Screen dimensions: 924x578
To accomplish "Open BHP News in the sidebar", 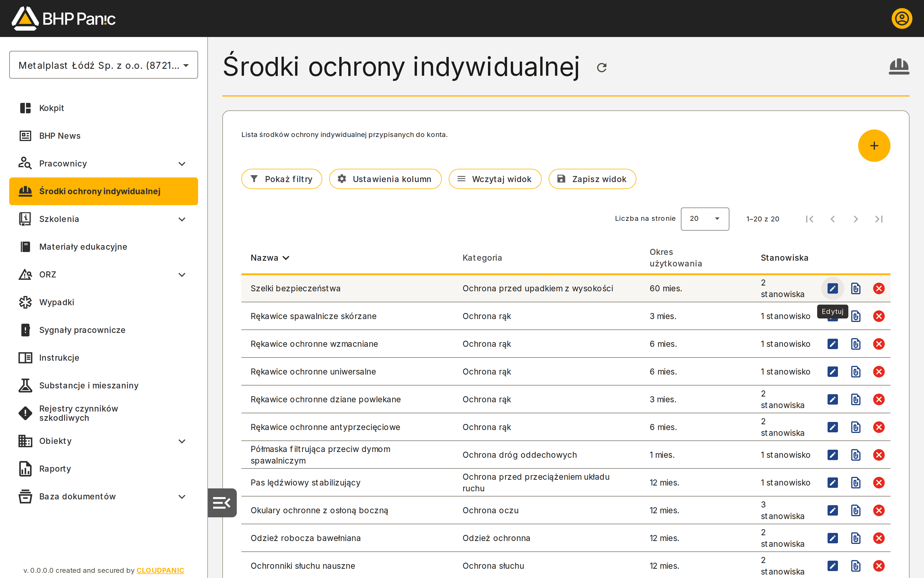I will pos(103,136).
